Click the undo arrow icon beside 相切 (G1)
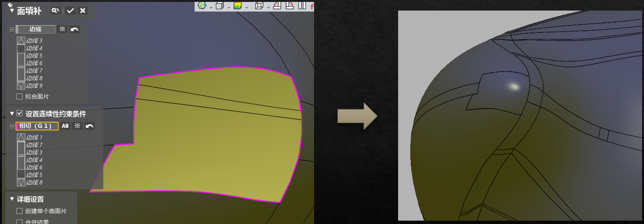This screenshot has height=224, width=644. click(x=89, y=126)
